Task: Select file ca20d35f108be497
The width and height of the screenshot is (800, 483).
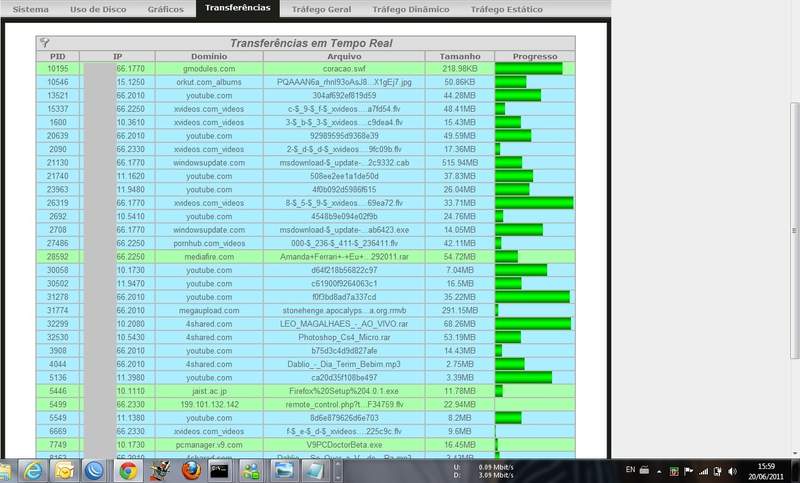Action: click(x=344, y=377)
